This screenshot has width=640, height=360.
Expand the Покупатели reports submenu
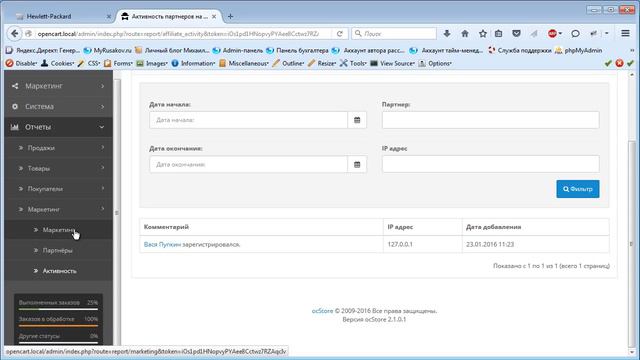coord(58,189)
